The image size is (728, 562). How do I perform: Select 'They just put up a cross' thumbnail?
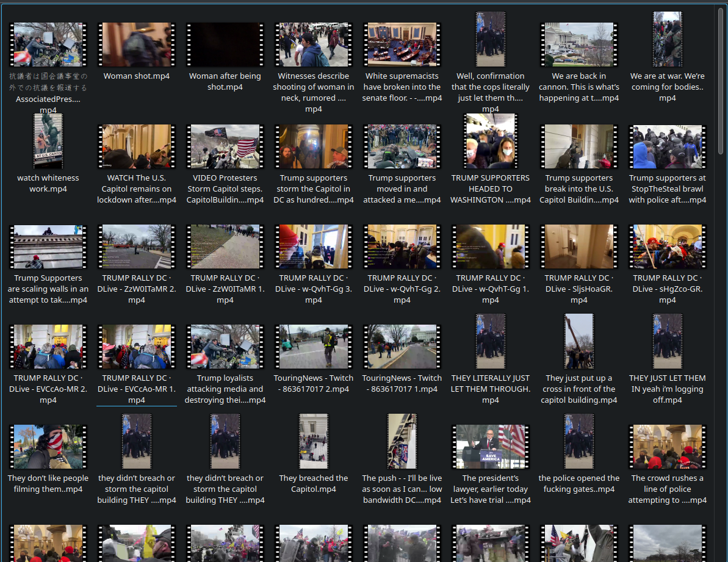pos(579,341)
